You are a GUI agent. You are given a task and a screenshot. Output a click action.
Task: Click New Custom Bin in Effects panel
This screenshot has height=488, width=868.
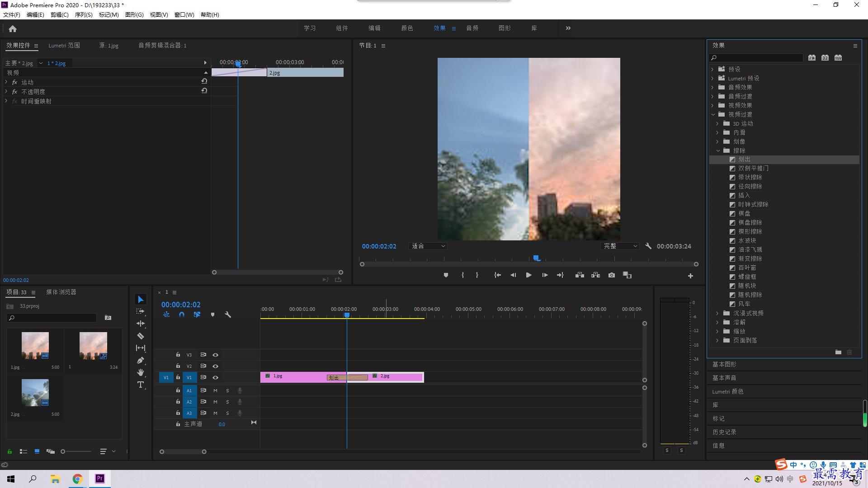click(838, 352)
